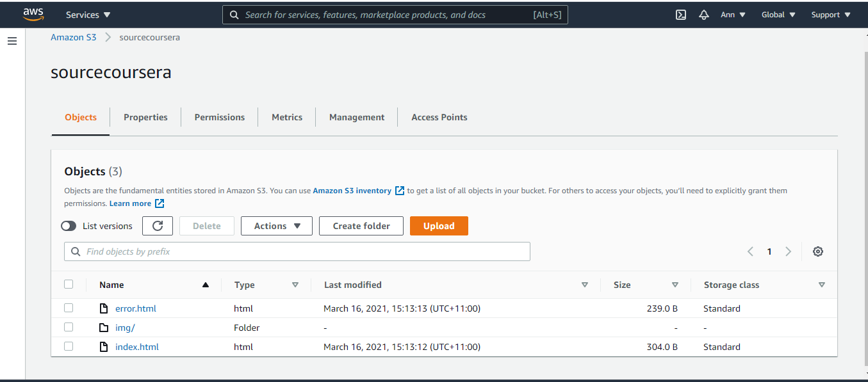Open the img/ folder link
Screen dimensions: 868x382
tap(125, 328)
